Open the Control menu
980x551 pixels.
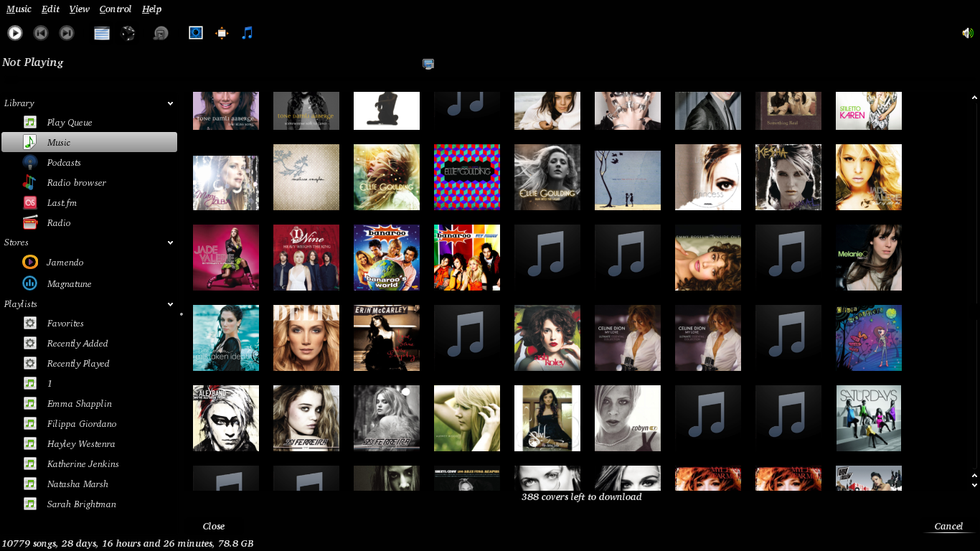116,9
